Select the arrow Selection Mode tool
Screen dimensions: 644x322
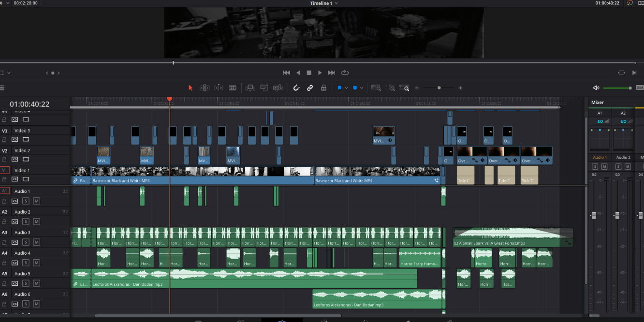pos(190,88)
